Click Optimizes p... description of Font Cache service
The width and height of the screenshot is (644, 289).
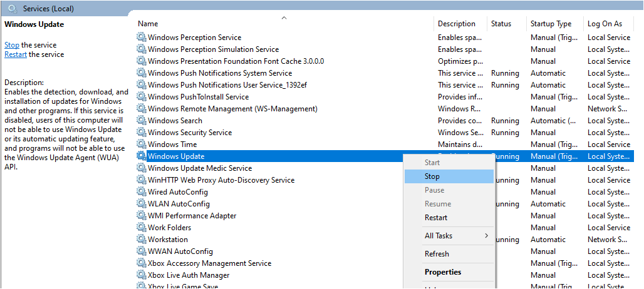click(460, 61)
